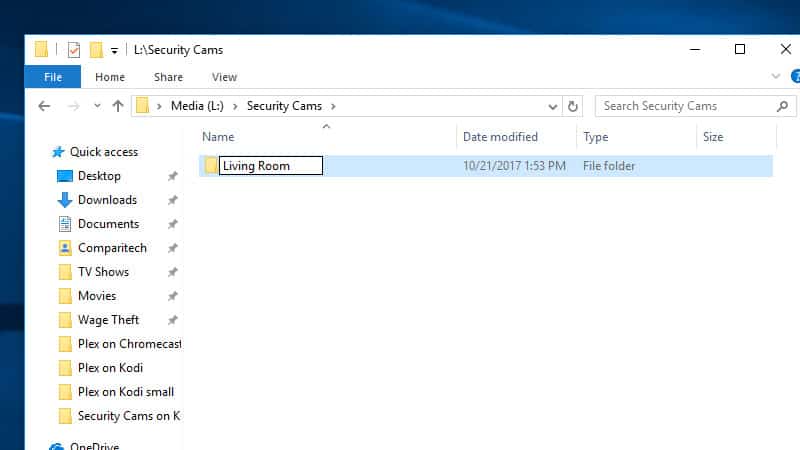Viewport: 800px width, 450px height.
Task: Select Security Cams in the breadcrumb
Action: click(x=284, y=106)
